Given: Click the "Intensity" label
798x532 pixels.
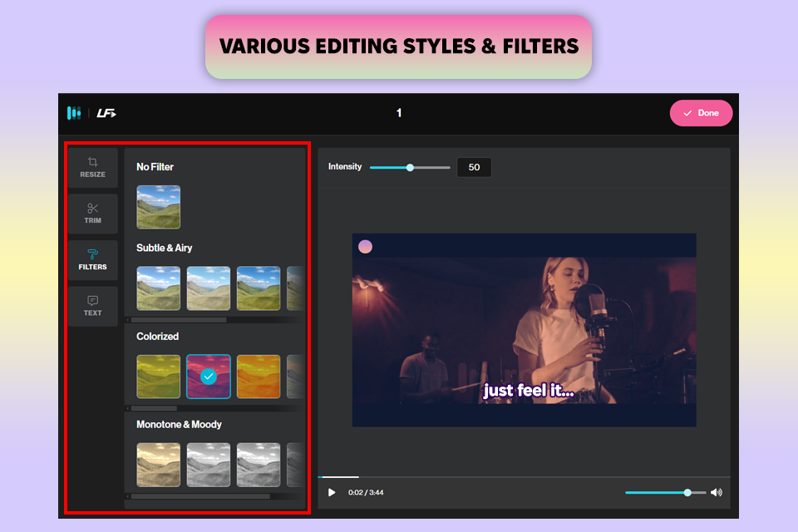Looking at the screenshot, I should pyautogui.click(x=344, y=166).
